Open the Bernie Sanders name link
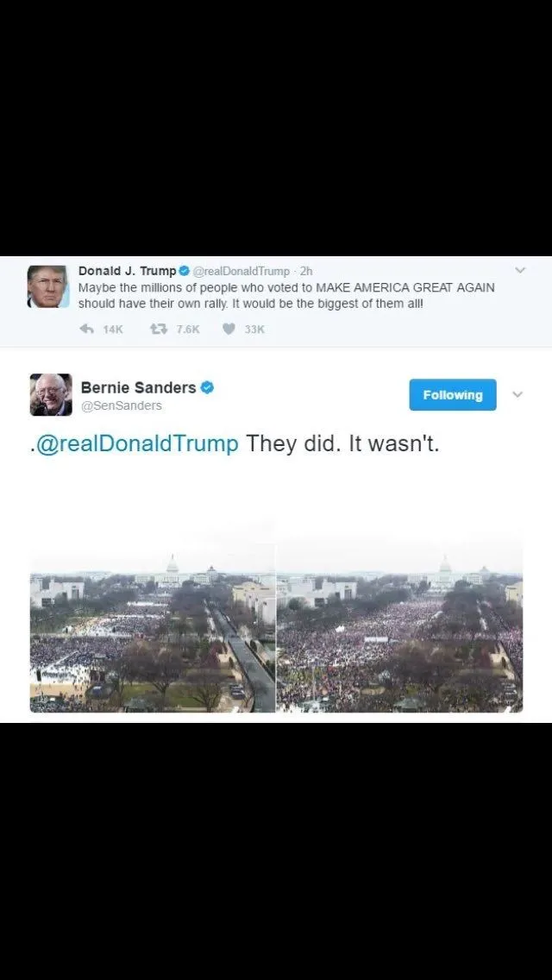Viewport: 552px width, 980px height. coord(138,387)
